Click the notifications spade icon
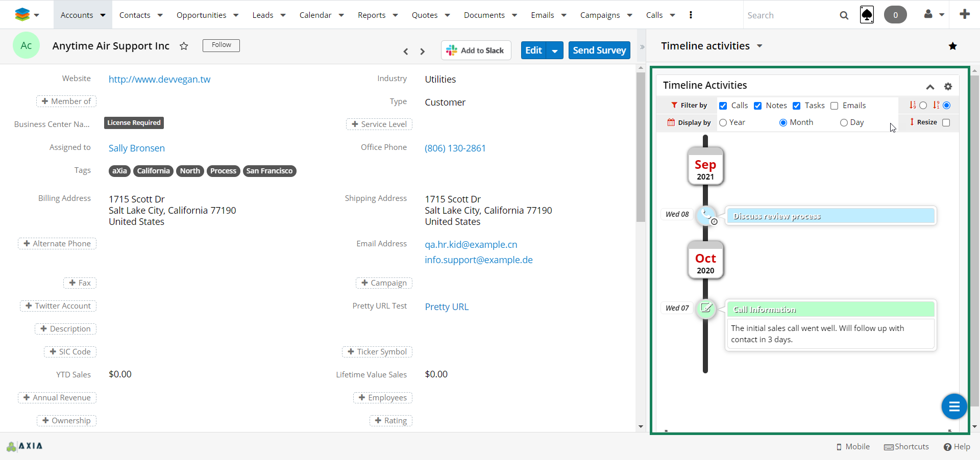Image resolution: width=980 pixels, height=460 pixels. (x=867, y=15)
